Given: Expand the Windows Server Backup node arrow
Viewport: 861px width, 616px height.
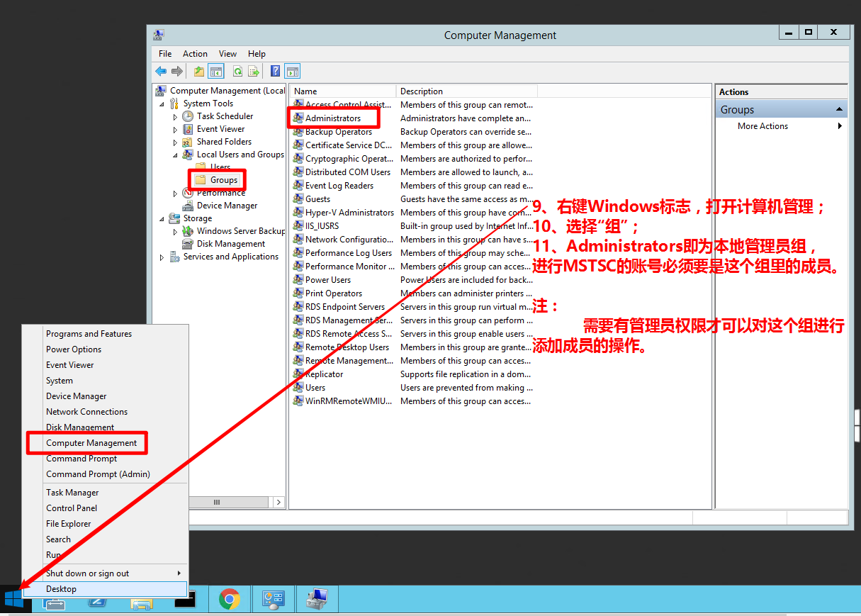Looking at the screenshot, I should [x=176, y=231].
